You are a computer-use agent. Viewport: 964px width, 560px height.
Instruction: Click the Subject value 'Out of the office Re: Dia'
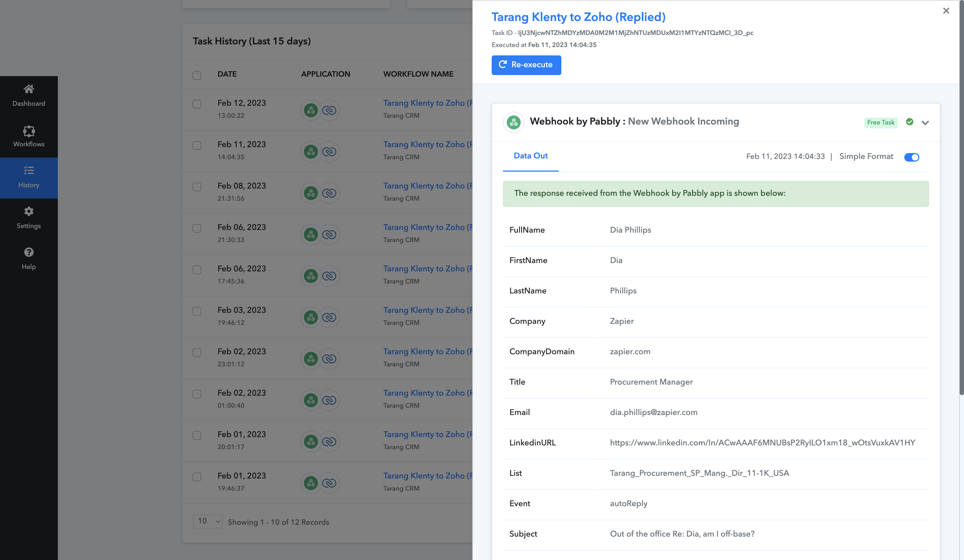point(682,534)
